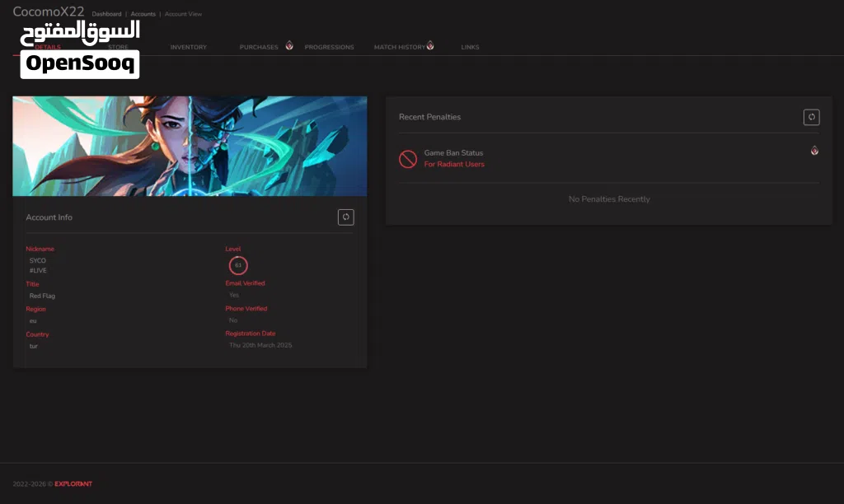This screenshot has width=844, height=504.
Task: Open the Inventory tab
Action: coord(189,47)
